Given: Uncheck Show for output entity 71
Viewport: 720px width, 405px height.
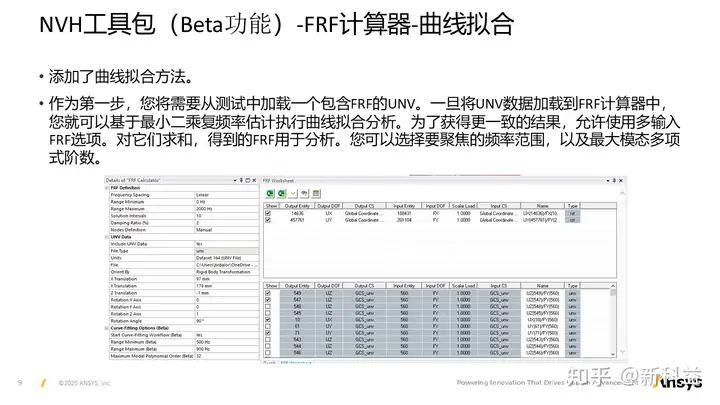Looking at the screenshot, I should (268, 333).
